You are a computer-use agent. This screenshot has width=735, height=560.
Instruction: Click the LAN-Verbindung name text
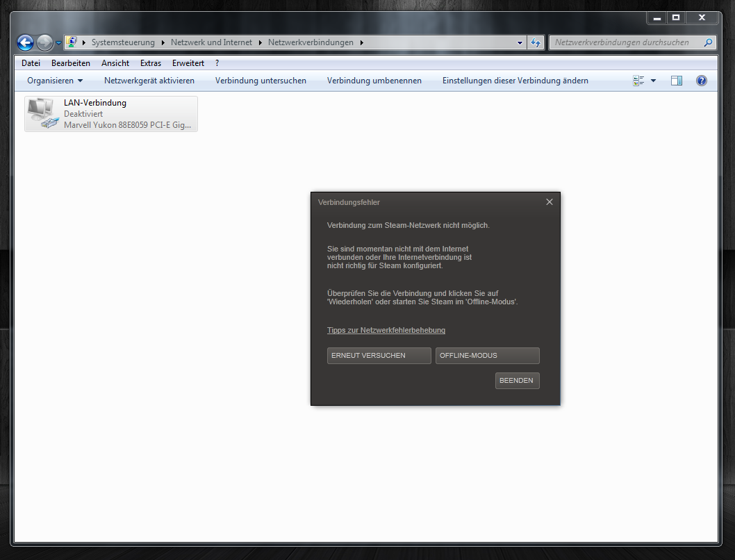[x=95, y=103]
